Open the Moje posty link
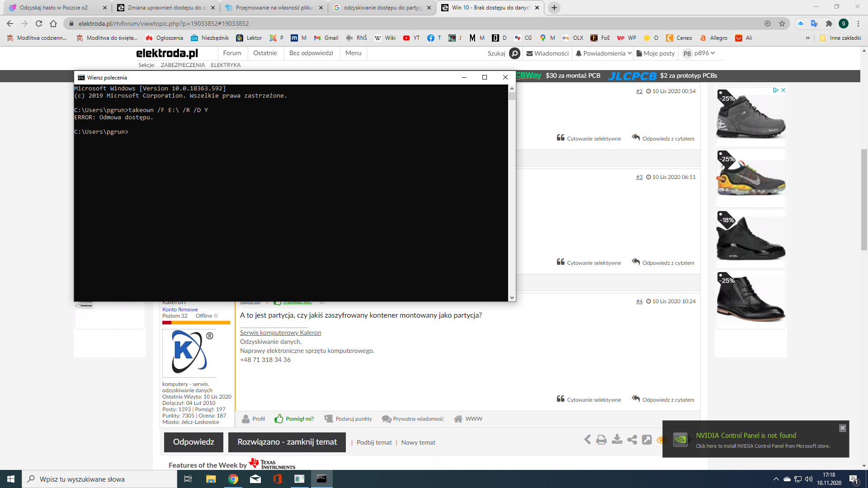 pyautogui.click(x=656, y=53)
